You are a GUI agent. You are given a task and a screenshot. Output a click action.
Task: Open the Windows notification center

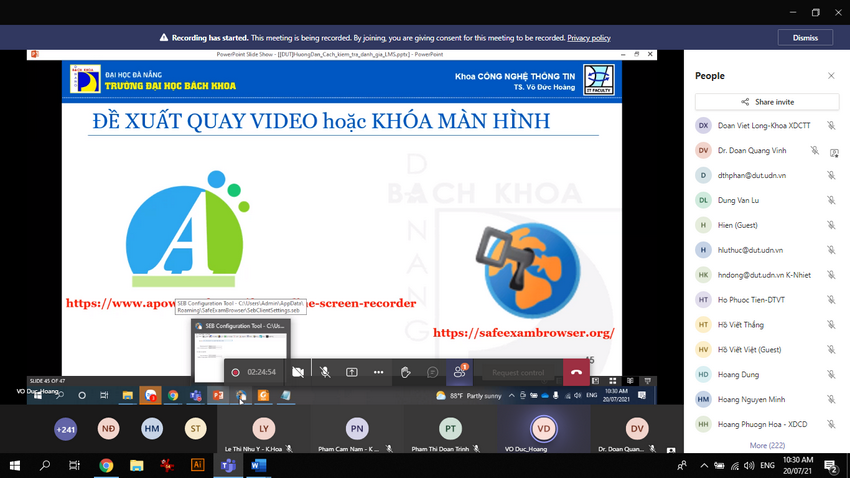[831, 466]
